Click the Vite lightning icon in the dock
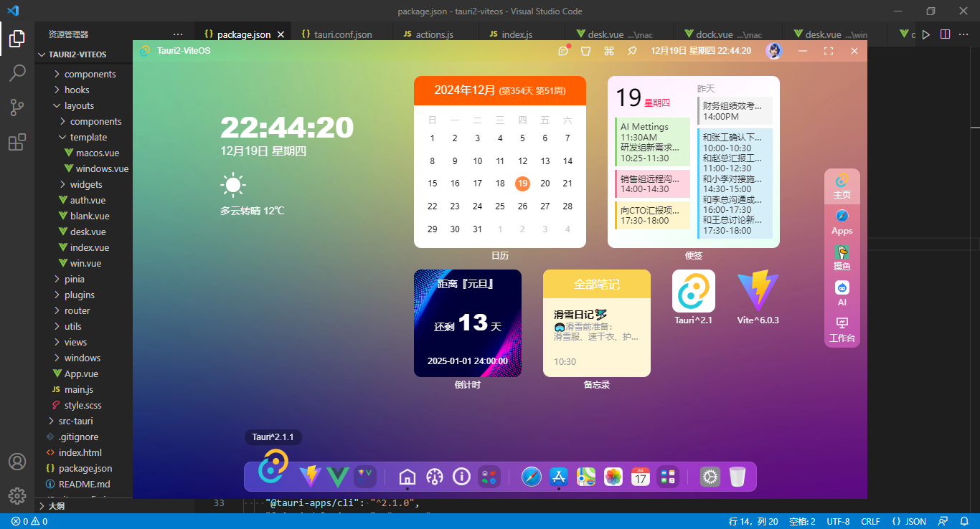Image resolution: width=980 pixels, height=529 pixels. tap(310, 476)
